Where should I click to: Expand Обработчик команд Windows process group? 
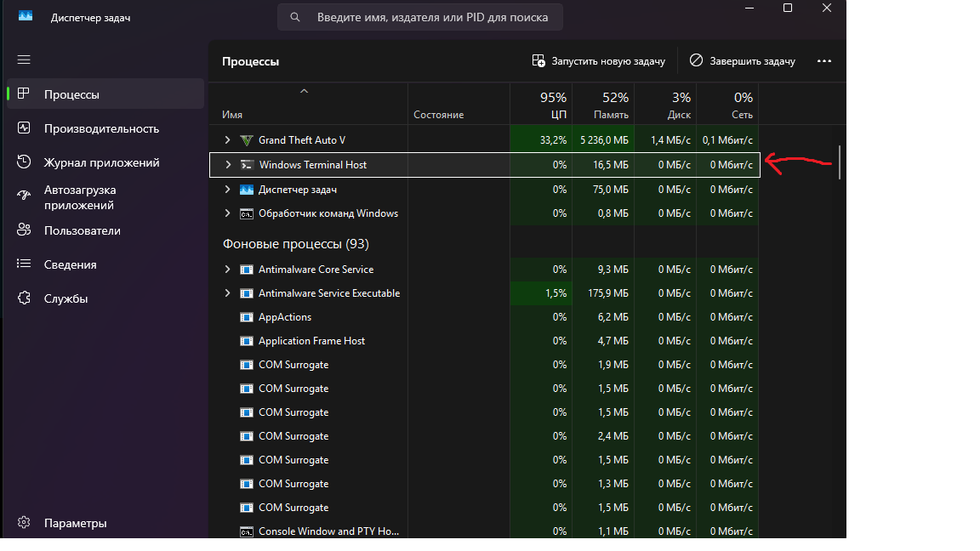pos(227,213)
